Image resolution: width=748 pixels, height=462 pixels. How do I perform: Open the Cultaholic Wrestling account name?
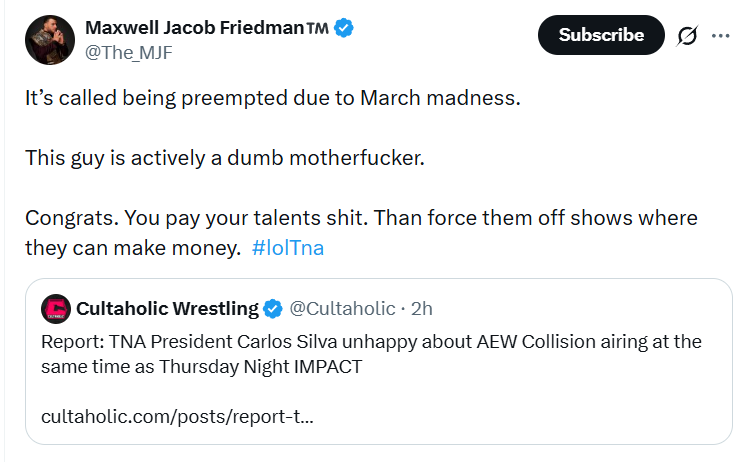point(168,308)
